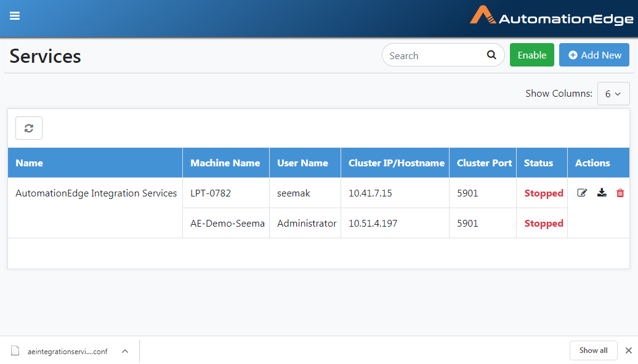Open the downloaded aeintegrationservi conf file

67,352
